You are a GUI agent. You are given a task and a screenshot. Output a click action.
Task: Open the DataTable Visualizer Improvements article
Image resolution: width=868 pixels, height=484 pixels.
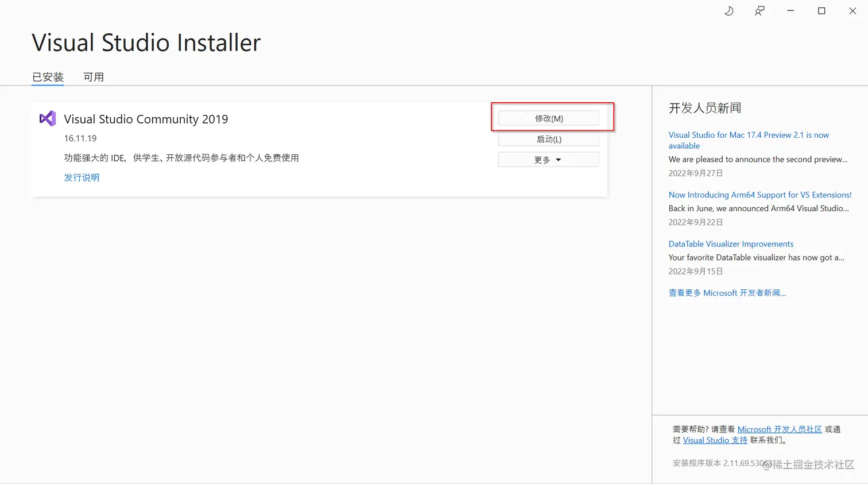pos(730,243)
